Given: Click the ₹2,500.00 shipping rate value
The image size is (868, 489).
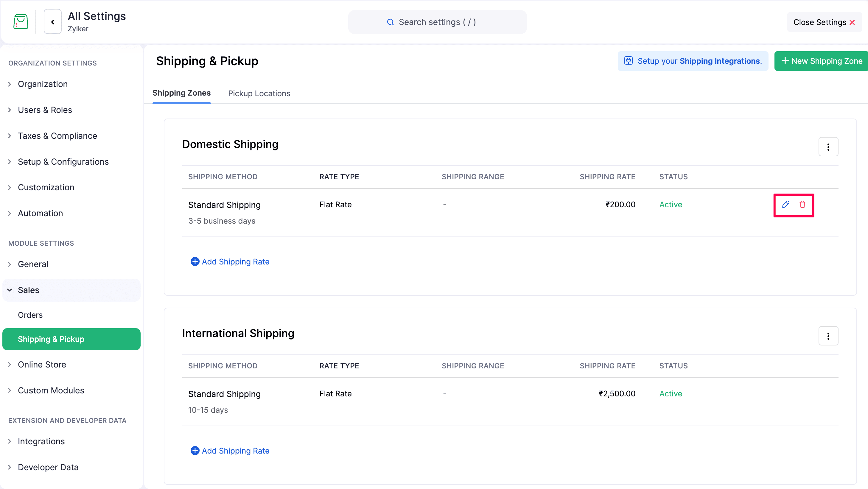Looking at the screenshot, I should pyautogui.click(x=617, y=393).
